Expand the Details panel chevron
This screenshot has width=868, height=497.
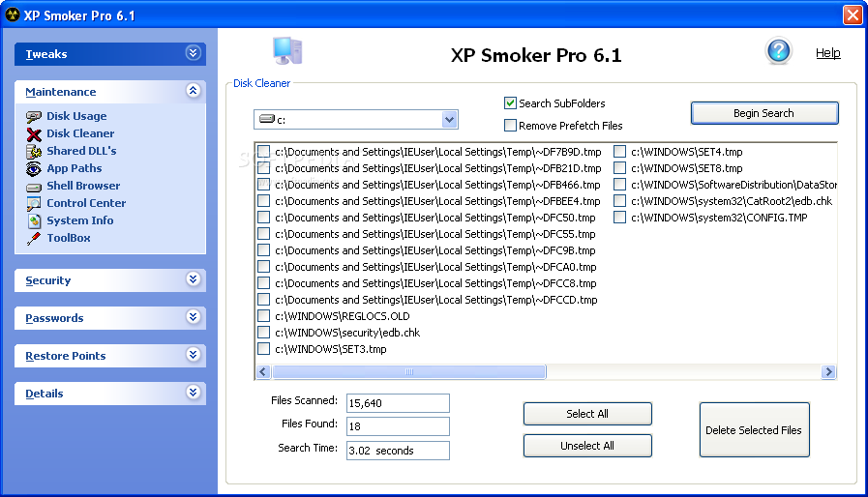(193, 393)
